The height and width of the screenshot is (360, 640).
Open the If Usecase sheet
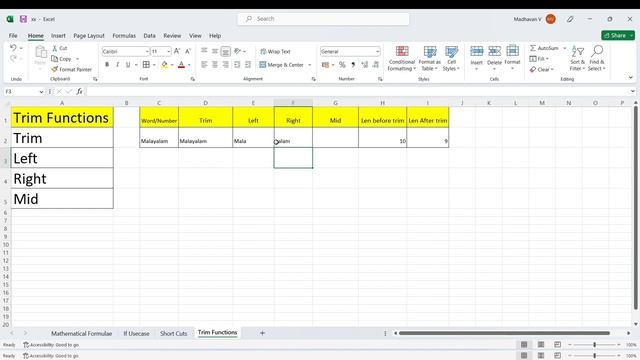(x=136, y=333)
